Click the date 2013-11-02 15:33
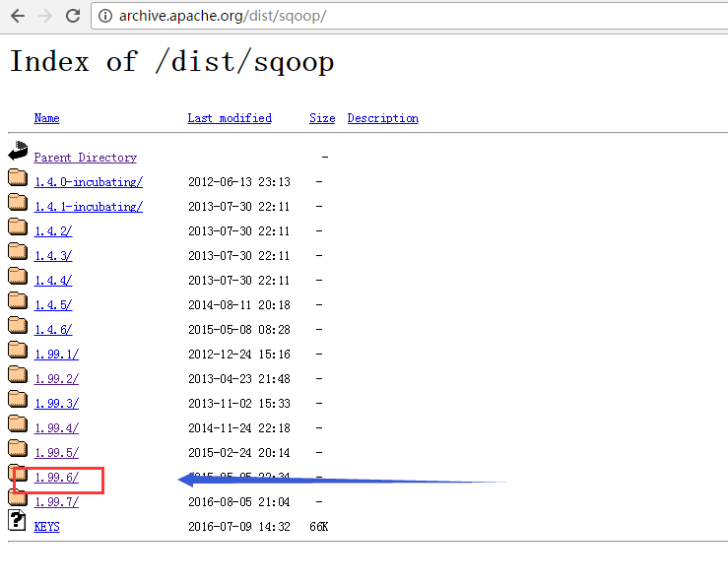728x583 pixels. (x=239, y=404)
